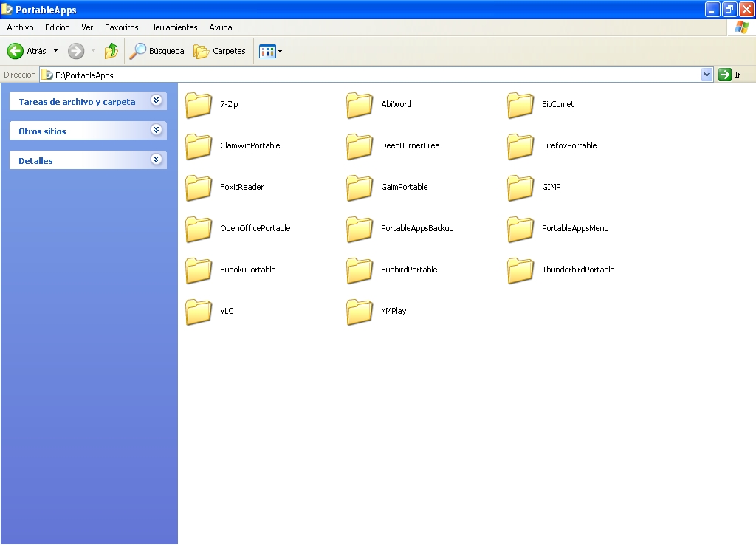
Task: Toggle the Carpetas folders pane
Action: pyautogui.click(x=220, y=51)
